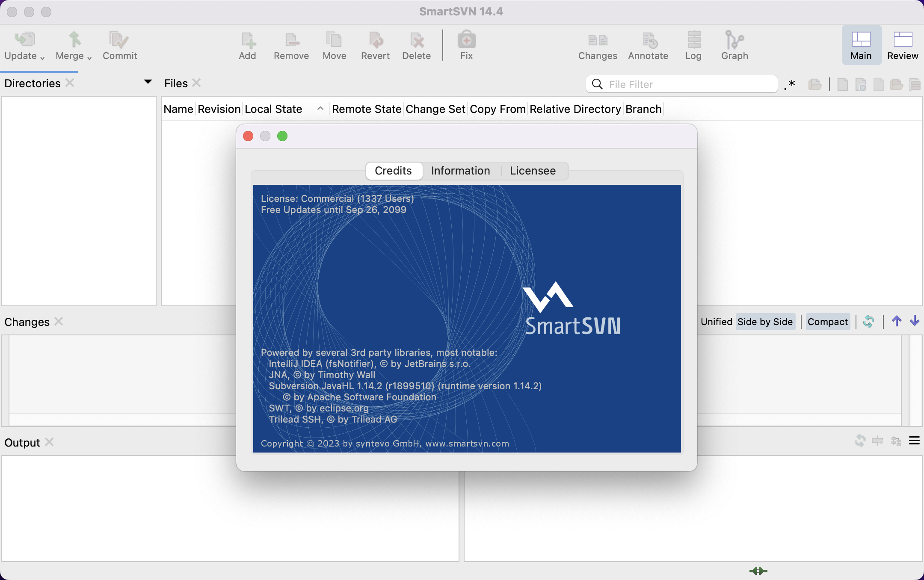Viewport: 924px width, 580px height.
Task: Click the Revert toolbar icon
Action: 376,40
